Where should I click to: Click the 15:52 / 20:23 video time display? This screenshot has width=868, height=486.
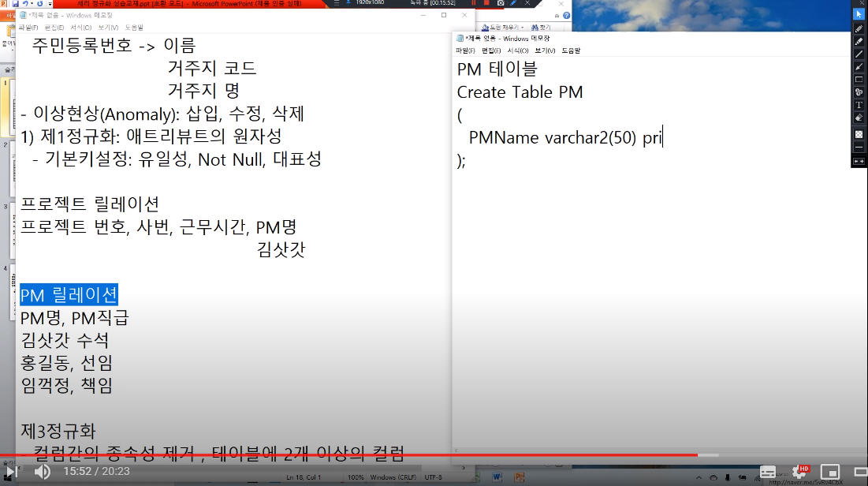(x=96, y=472)
